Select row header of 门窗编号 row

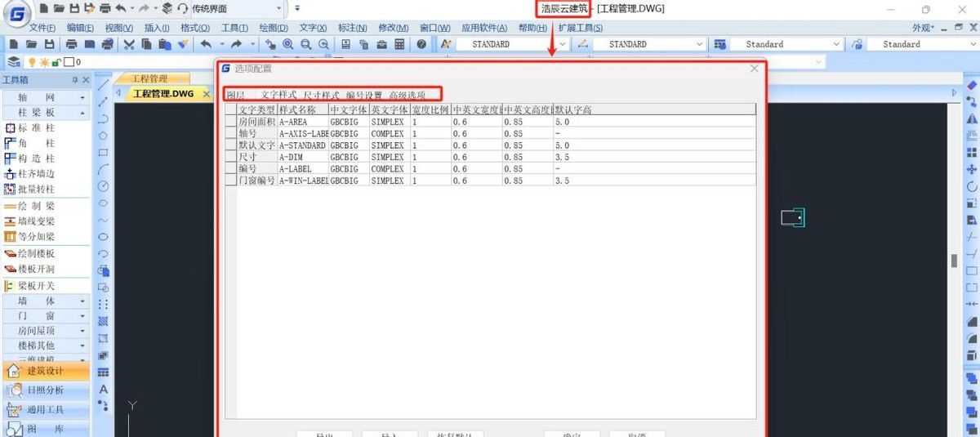tap(230, 181)
